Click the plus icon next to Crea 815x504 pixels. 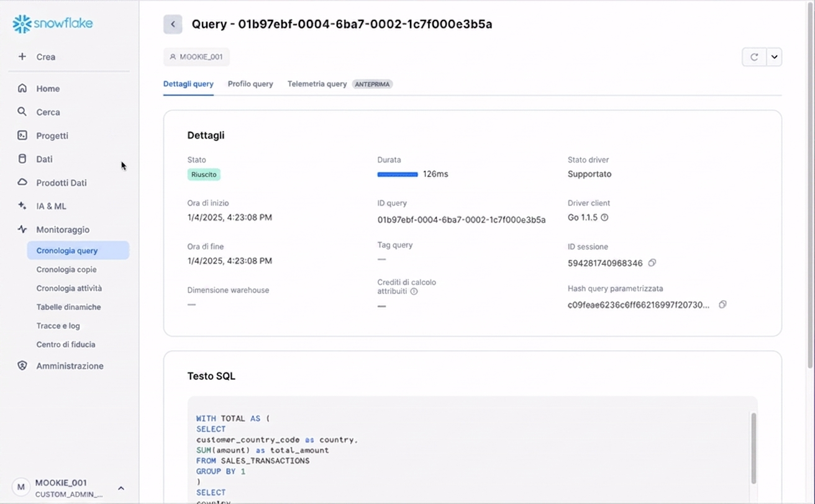[22, 56]
